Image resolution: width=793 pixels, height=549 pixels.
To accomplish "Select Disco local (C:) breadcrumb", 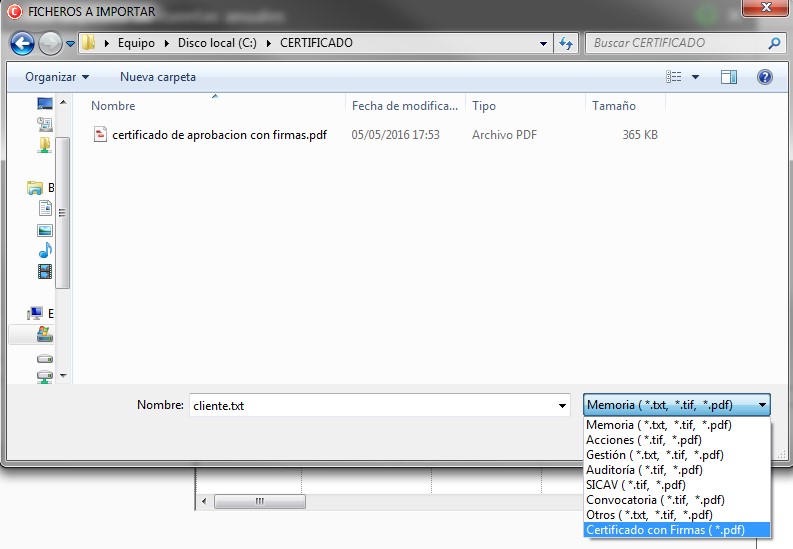I will click(x=217, y=43).
